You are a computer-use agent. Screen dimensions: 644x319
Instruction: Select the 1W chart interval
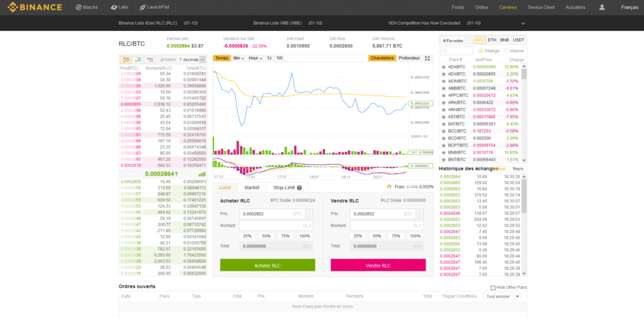point(280,58)
